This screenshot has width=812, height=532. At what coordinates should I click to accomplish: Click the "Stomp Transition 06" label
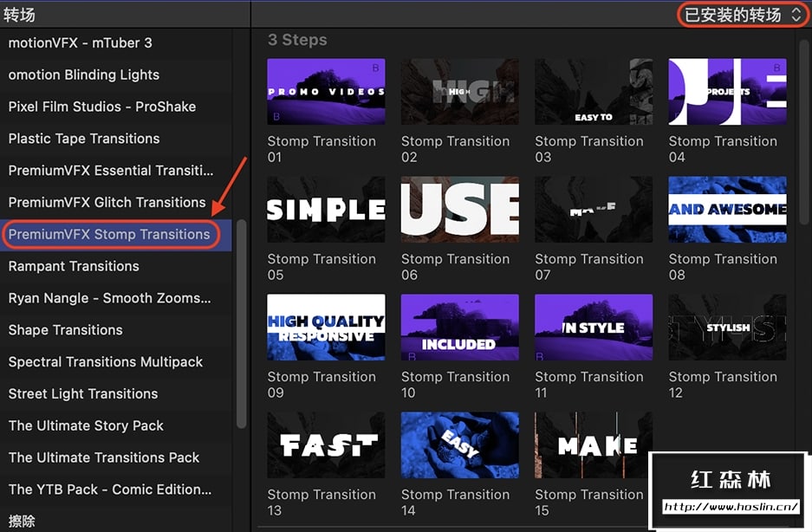pos(455,267)
